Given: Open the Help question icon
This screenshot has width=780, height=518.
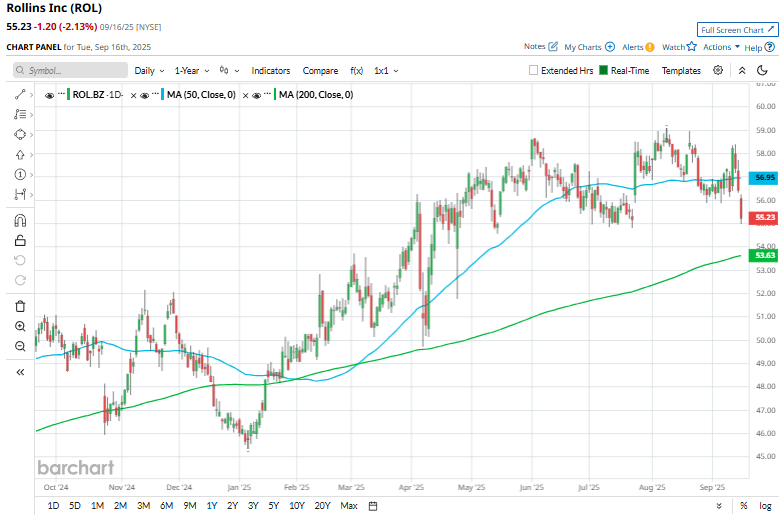Looking at the screenshot, I should tap(770, 47).
